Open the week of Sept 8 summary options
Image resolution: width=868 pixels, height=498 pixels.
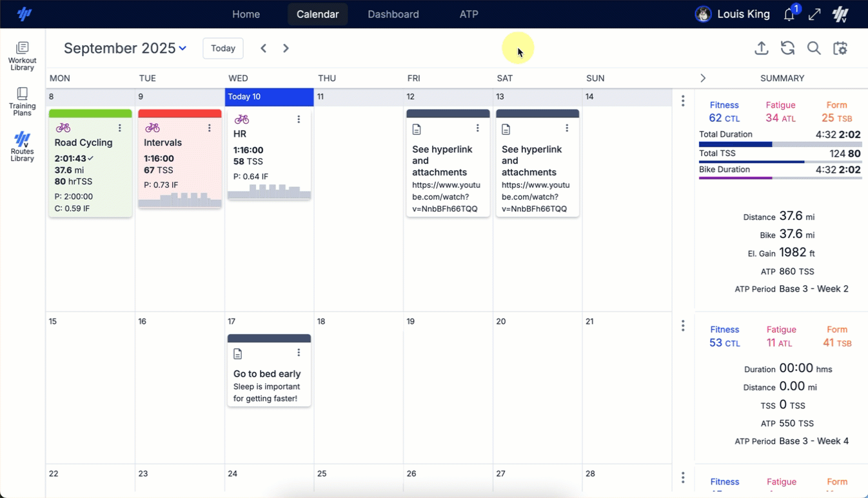coord(683,101)
